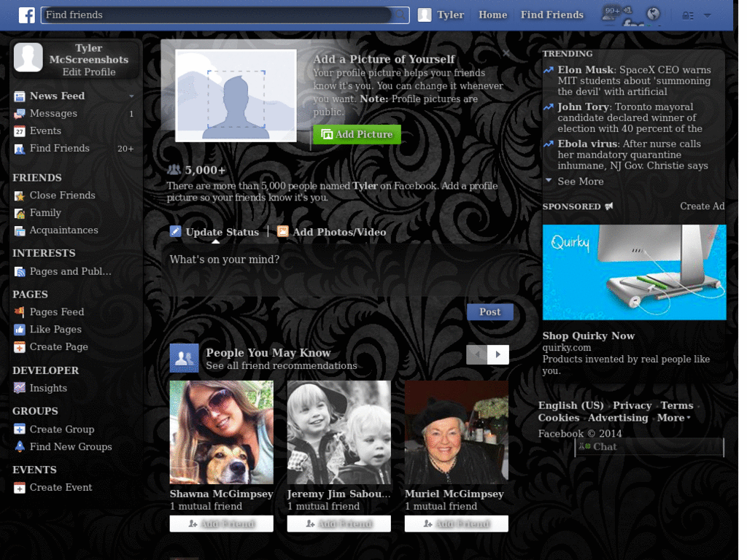Image resolution: width=747 pixels, height=560 pixels.
Task: Click the Terms footer link
Action: [x=676, y=405]
